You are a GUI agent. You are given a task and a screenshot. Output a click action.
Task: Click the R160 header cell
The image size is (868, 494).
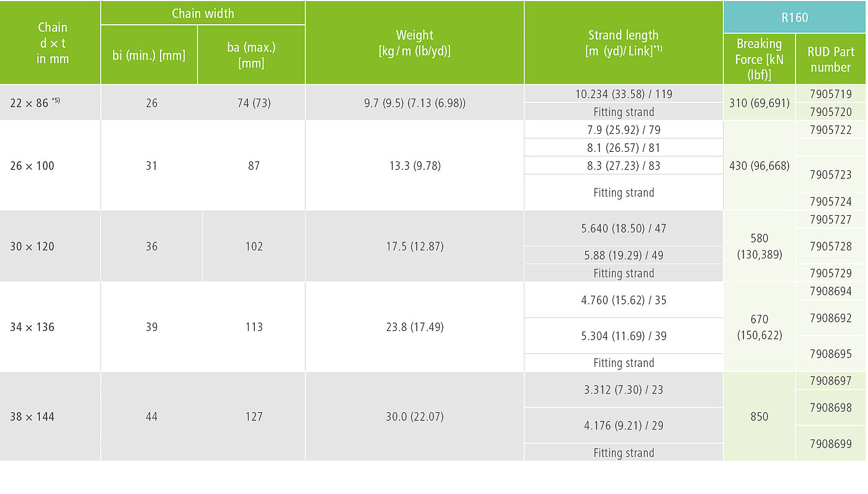pos(794,17)
